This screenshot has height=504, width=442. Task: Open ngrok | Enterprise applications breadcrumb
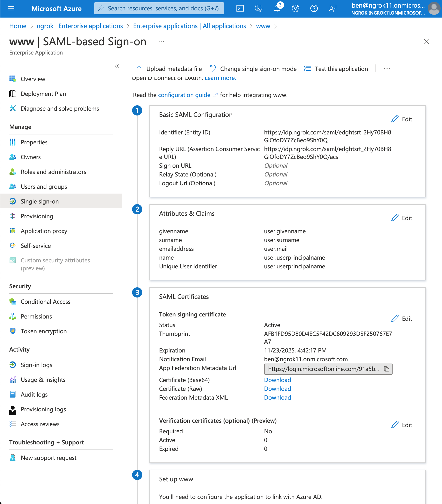click(x=80, y=26)
